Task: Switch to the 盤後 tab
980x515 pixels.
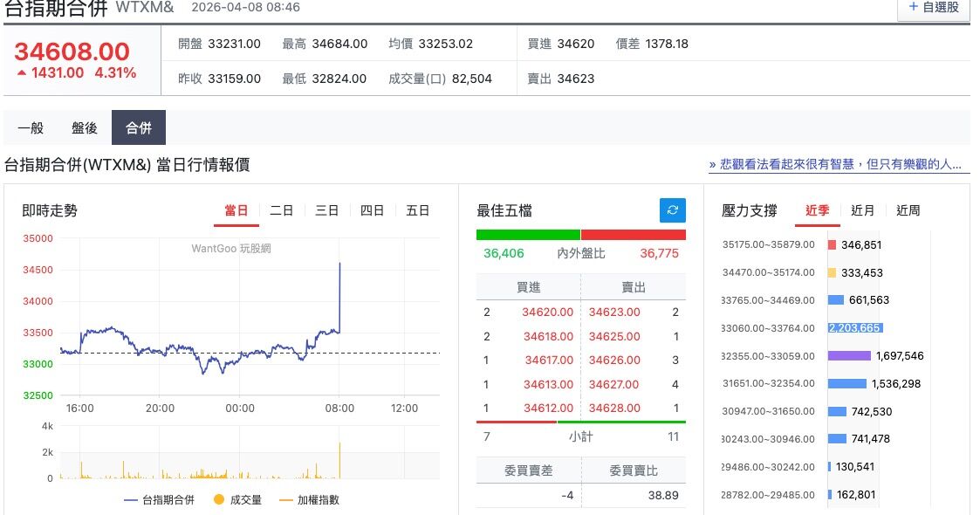Action: (x=85, y=127)
